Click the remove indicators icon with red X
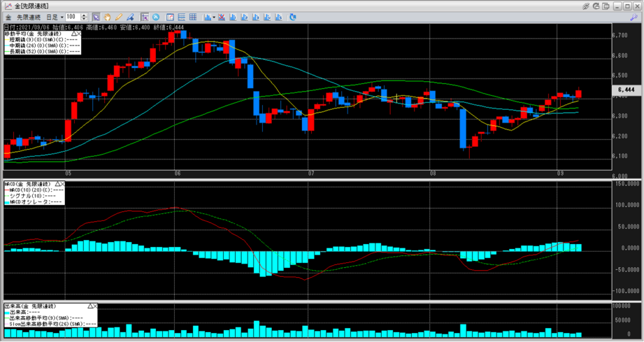 (222, 17)
